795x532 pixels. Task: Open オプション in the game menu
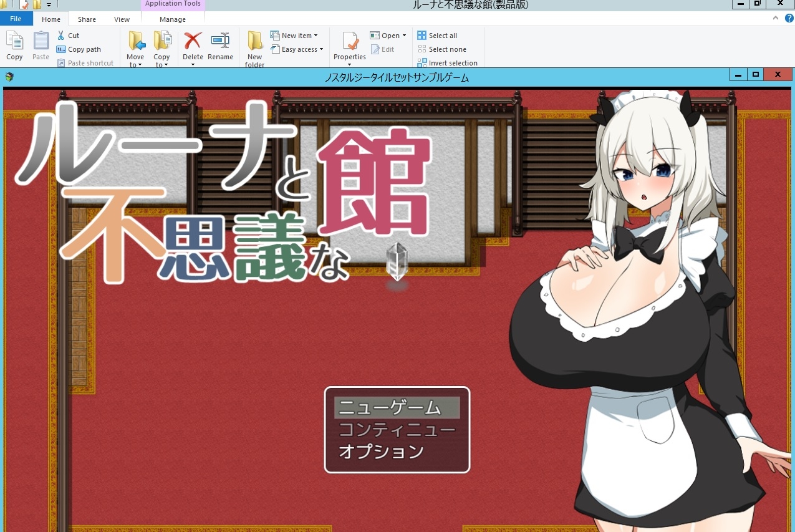[x=397, y=451]
